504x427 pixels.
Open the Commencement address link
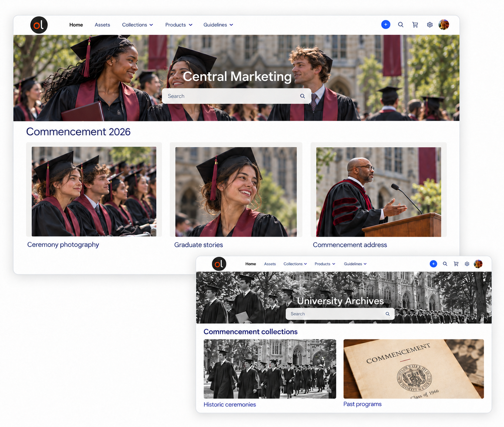pos(350,245)
